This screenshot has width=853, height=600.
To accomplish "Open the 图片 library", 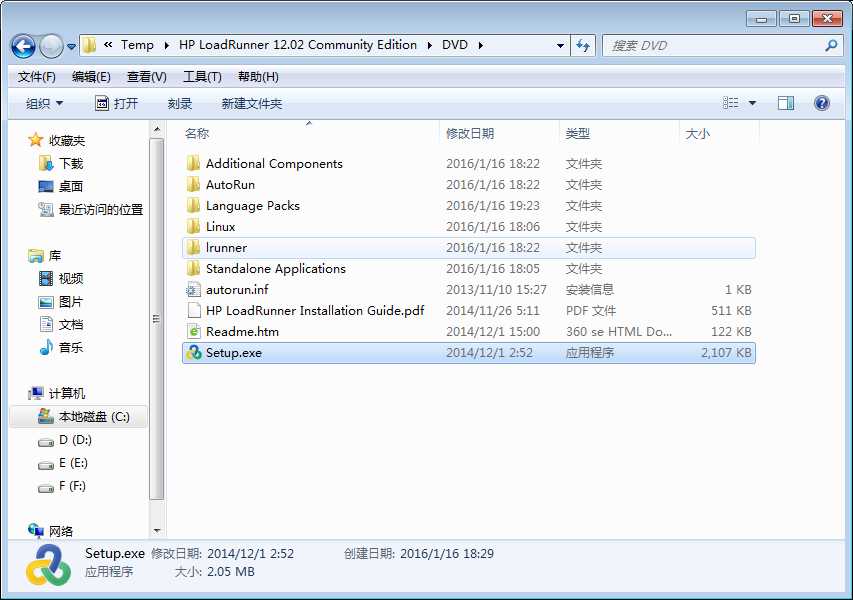I will pos(61,301).
